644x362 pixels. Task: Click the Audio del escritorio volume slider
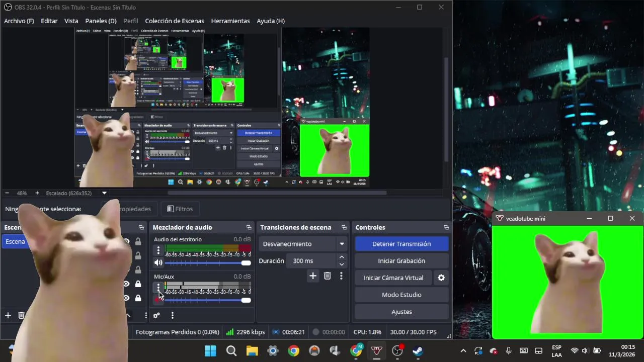click(x=207, y=263)
